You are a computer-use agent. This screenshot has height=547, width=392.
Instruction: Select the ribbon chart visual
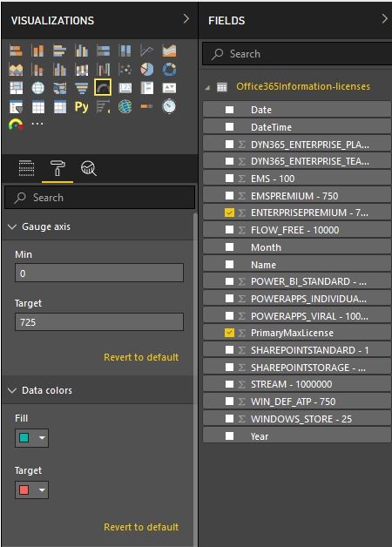pos(82,70)
